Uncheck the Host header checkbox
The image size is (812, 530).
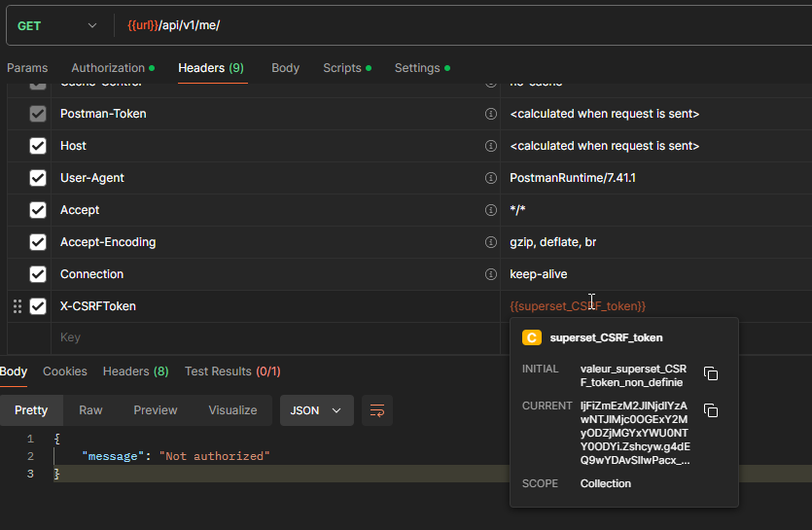(38, 146)
